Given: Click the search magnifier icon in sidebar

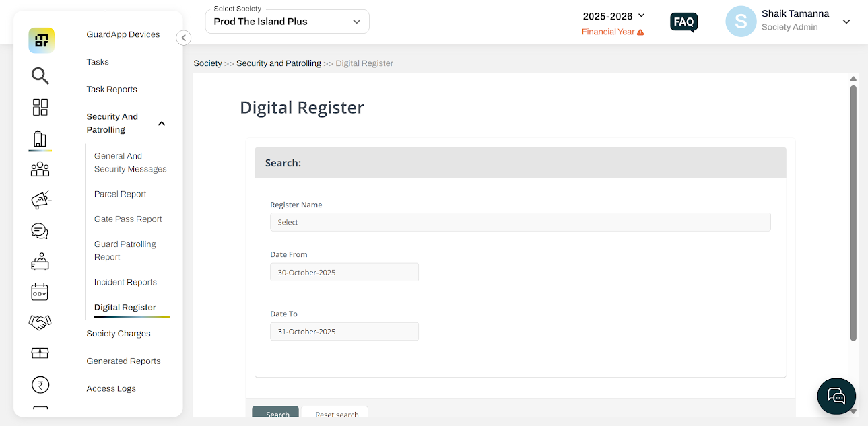Looking at the screenshot, I should point(40,76).
